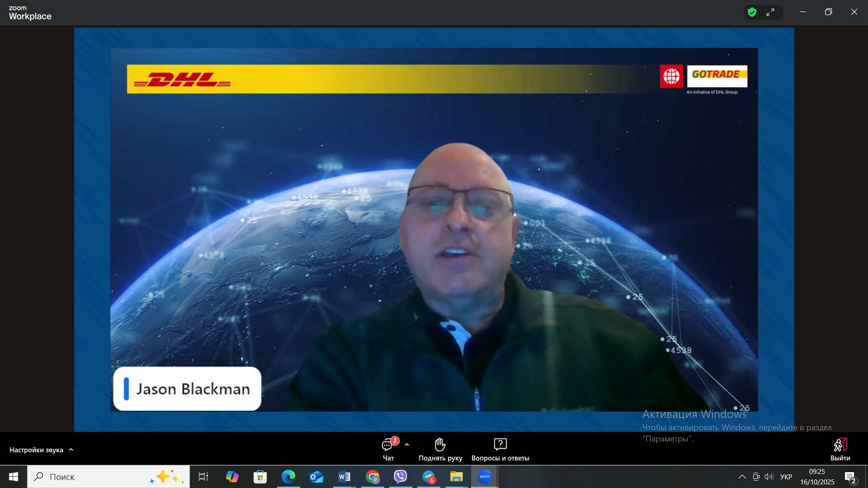Restore down the Zoom window
Viewport: 868px width, 488px height.
click(x=828, y=12)
